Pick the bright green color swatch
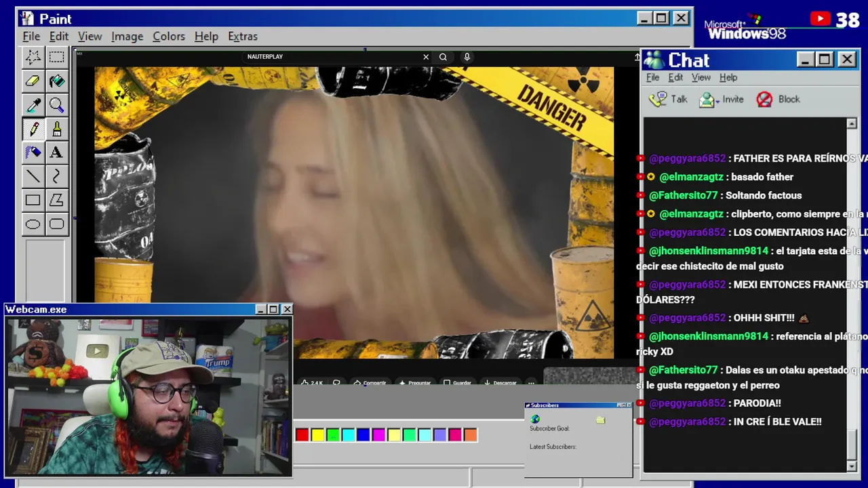The image size is (868, 488). click(333, 434)
